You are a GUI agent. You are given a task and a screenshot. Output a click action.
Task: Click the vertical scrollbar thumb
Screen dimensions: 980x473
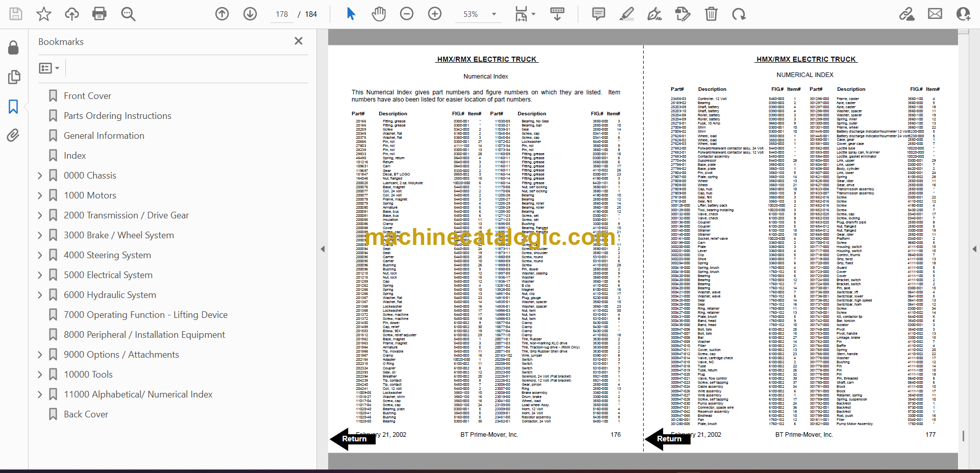point(963,436)
